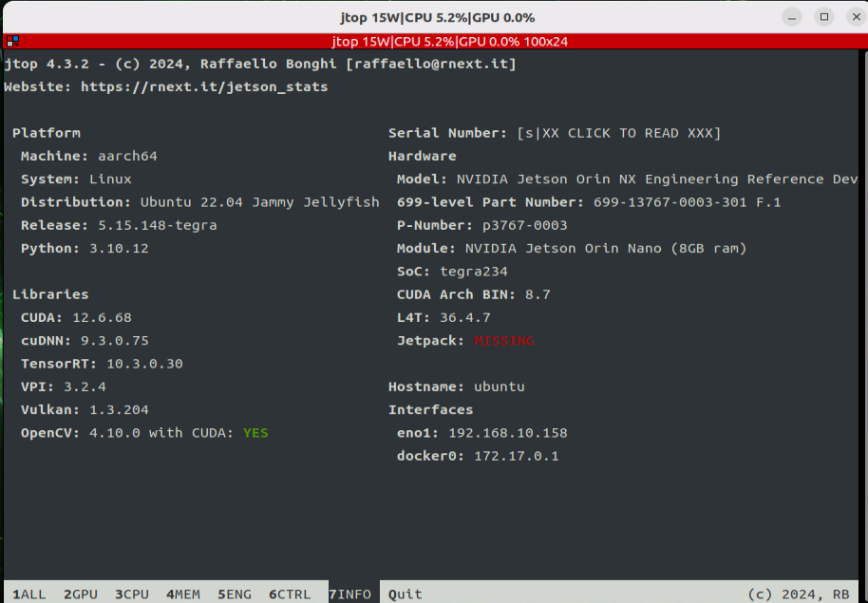Go to the 4MEM tab
The image size is (868, 603).
(183, 594)
